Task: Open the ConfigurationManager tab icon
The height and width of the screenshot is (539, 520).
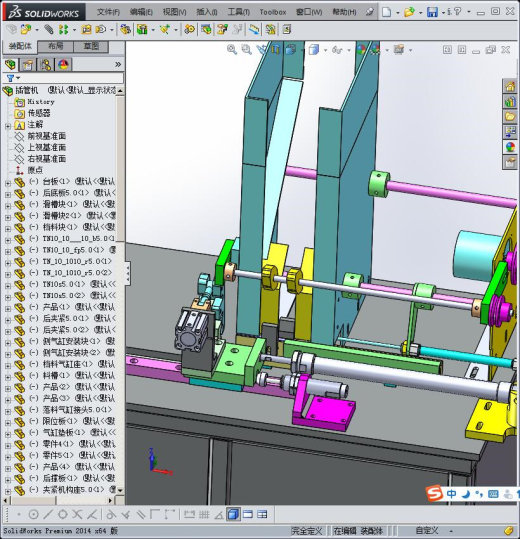Action: (x=46, y=65)
